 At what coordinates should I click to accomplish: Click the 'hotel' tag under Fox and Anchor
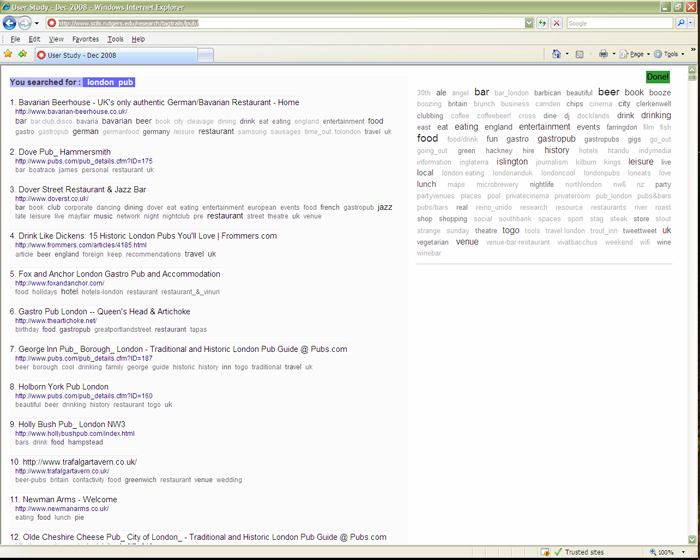(x=69, y=291)
